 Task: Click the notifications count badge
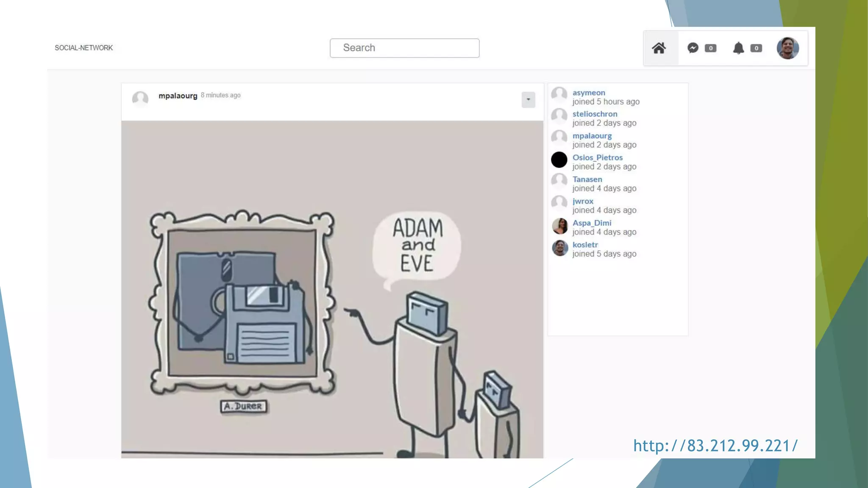click(756, 48)
